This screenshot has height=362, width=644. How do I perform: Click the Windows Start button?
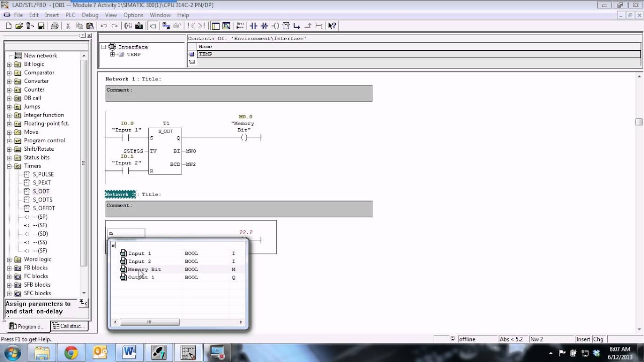tap(12, 353)
